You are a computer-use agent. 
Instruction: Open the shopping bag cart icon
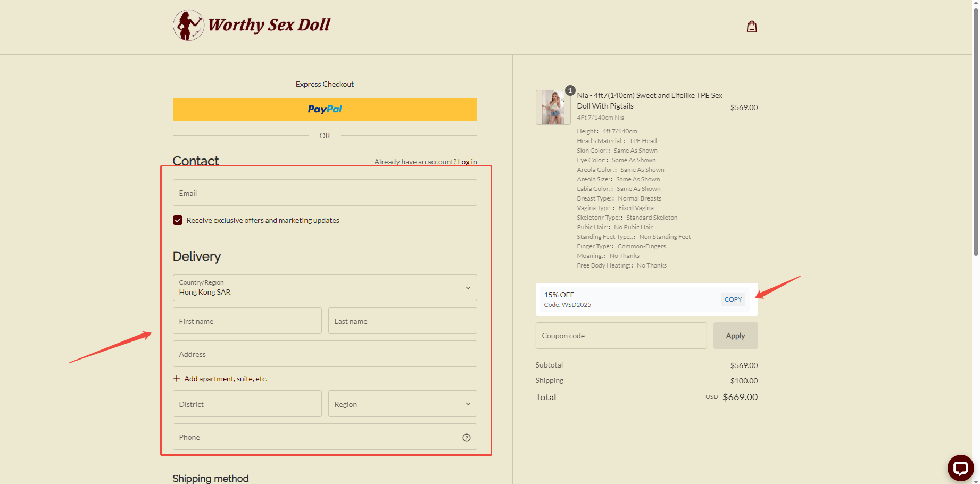(x=751, y=27)
